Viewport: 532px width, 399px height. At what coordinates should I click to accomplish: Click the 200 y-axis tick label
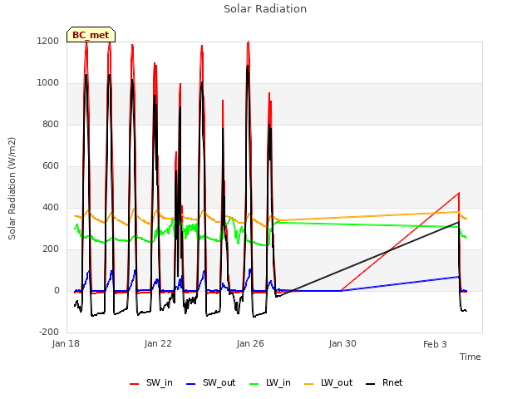51,249
